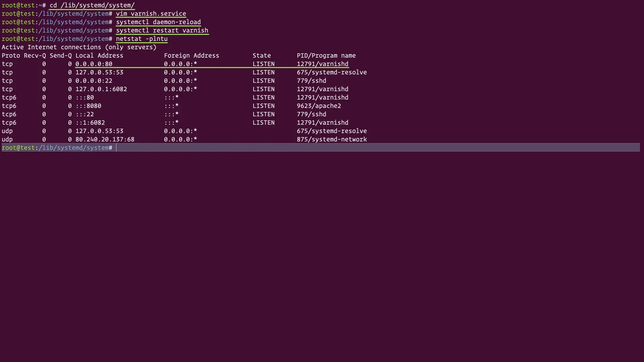Viewport: 644px width, 362px height.
Task: Click 'Active Internet connections (only servers)' line
Action: tap(79, 47)
